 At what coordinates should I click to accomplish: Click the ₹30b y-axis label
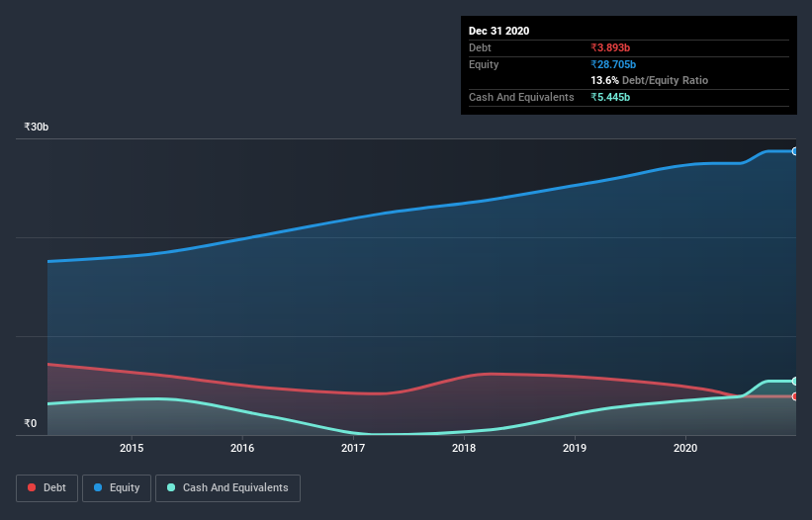(37, 127)
